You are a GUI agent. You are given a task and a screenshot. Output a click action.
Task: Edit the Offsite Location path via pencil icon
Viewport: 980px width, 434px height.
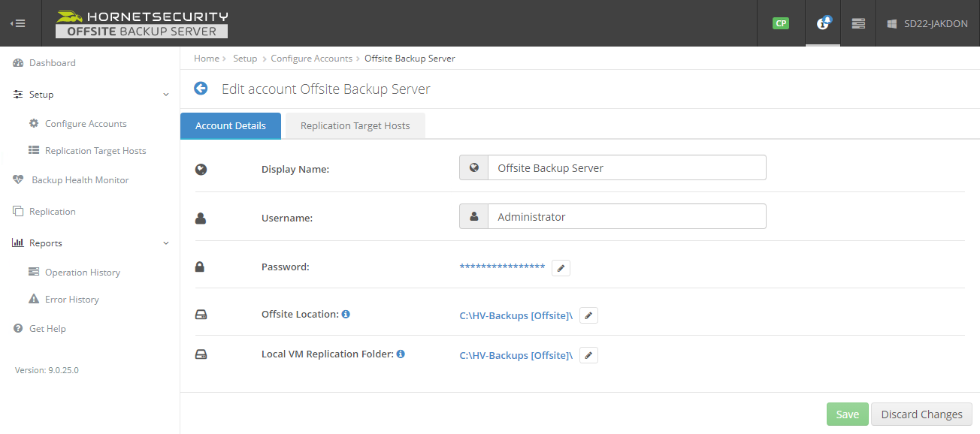pyautogui.click(x=588, y=315)
